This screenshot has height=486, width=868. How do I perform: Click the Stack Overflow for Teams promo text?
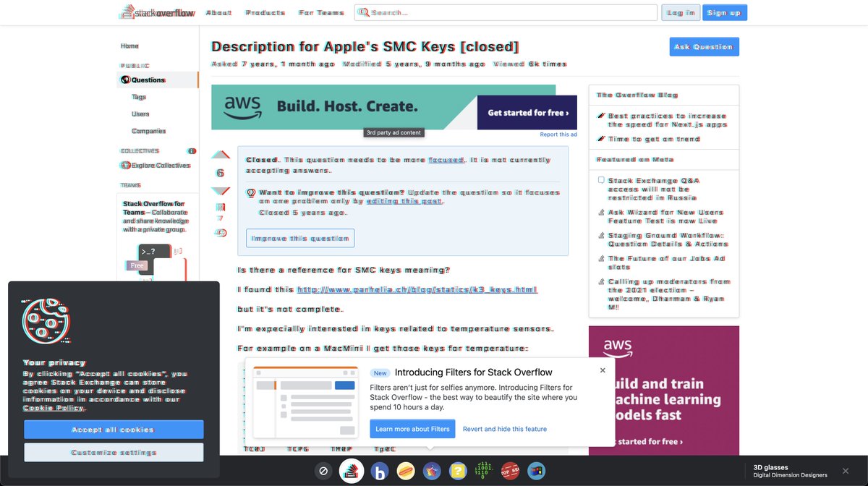click(x=155, y=216)
